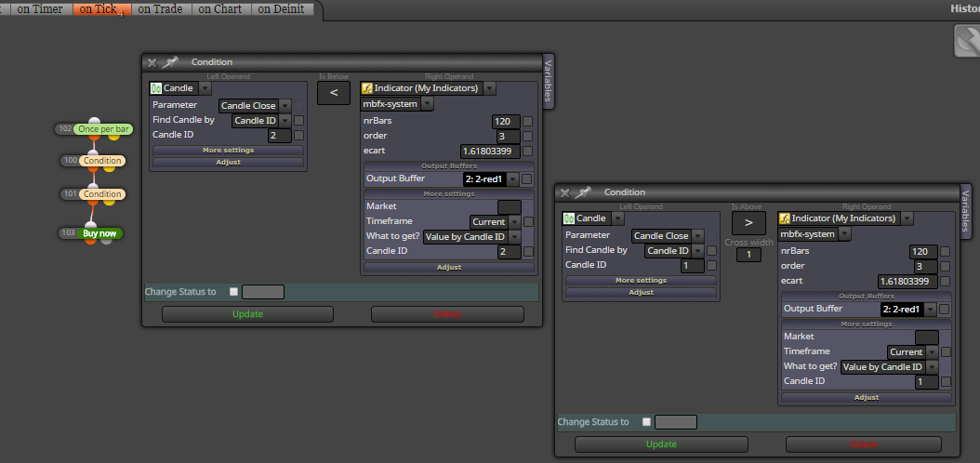Toggle the ecart checkbox in the first Condition
This screenshot has height=463, width=980.
(x=528, y=152)
